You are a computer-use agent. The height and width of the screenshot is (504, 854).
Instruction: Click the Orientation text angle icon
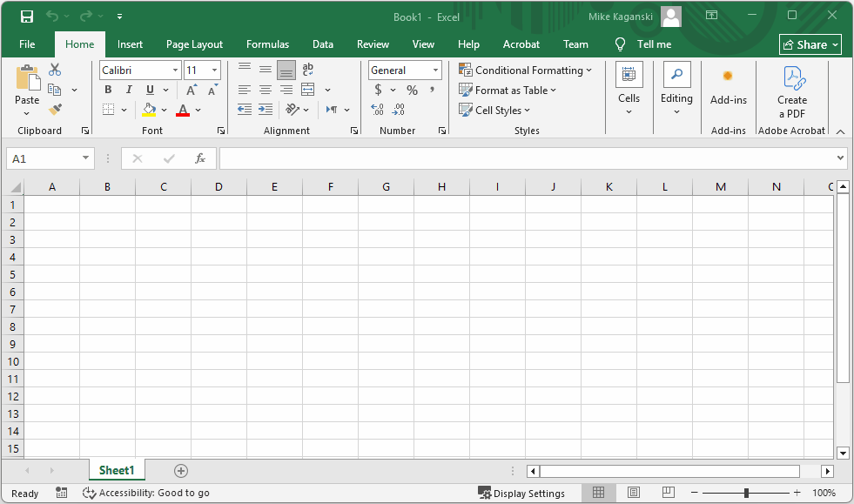point(293,110)
